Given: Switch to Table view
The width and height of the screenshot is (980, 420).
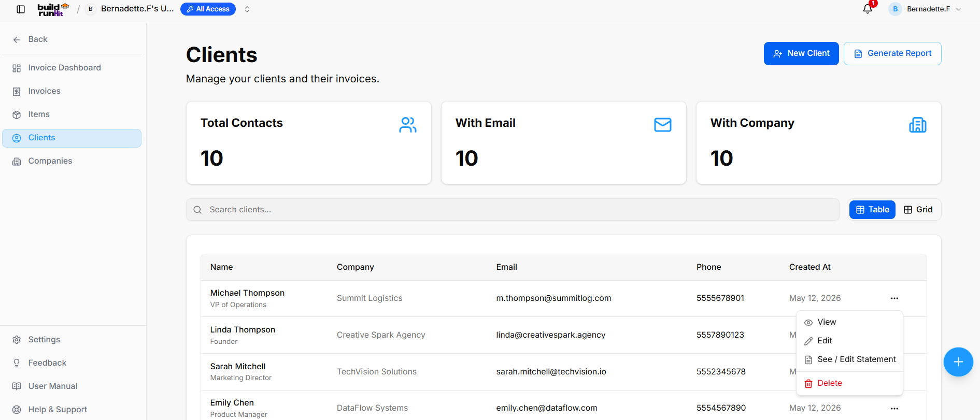Looking at the screenshot, I should click(872, 210).
